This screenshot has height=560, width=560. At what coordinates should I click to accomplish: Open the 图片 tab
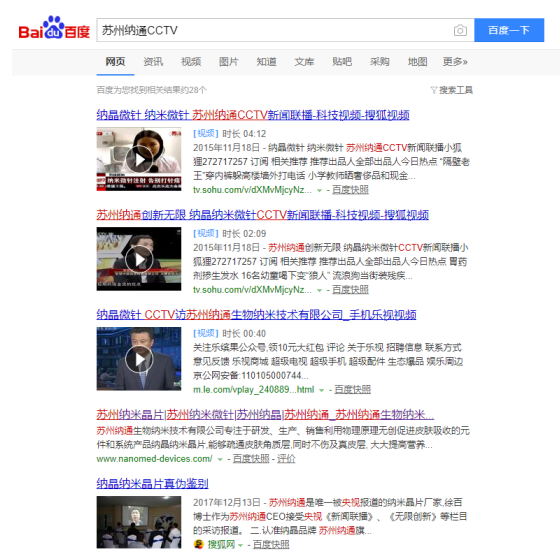pyautogui.click(x=229, y=62)
